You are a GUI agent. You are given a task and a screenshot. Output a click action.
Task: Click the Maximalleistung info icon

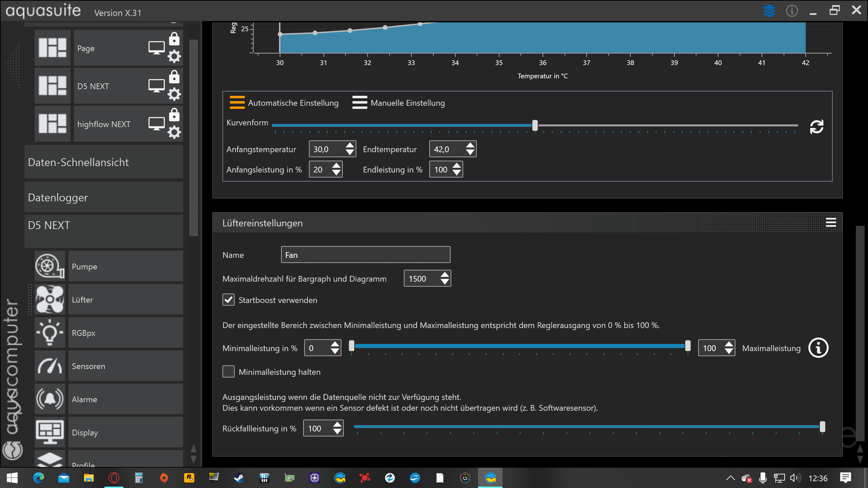click(818, 348)
